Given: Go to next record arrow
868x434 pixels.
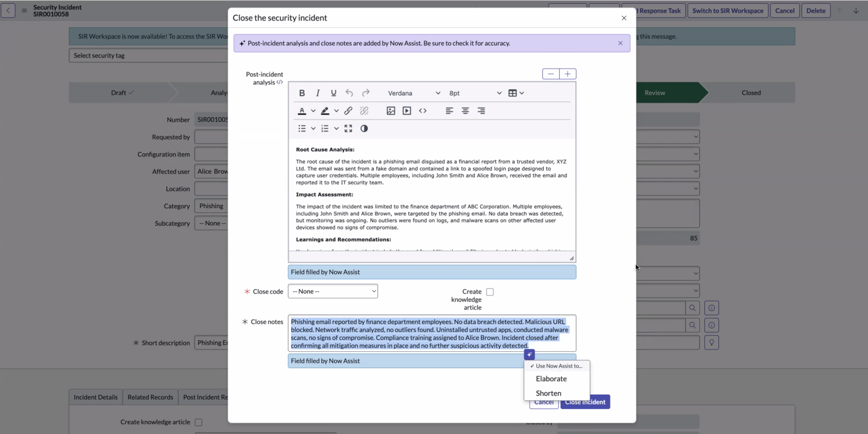Looking at the screenshot, I should (856, 11).
